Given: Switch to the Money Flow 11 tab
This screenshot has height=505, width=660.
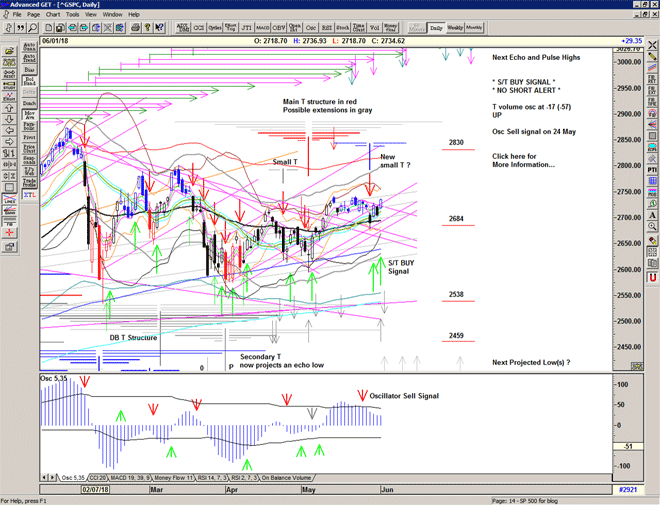Looking at the screenshot, I should tap(169, 478).
